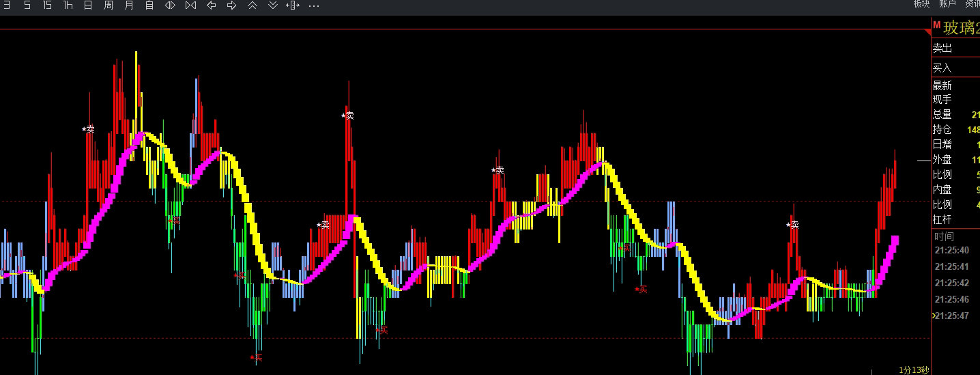Click the right arrow navigation icon
Screen dimensions: 980x375
[x=231, y=5]
